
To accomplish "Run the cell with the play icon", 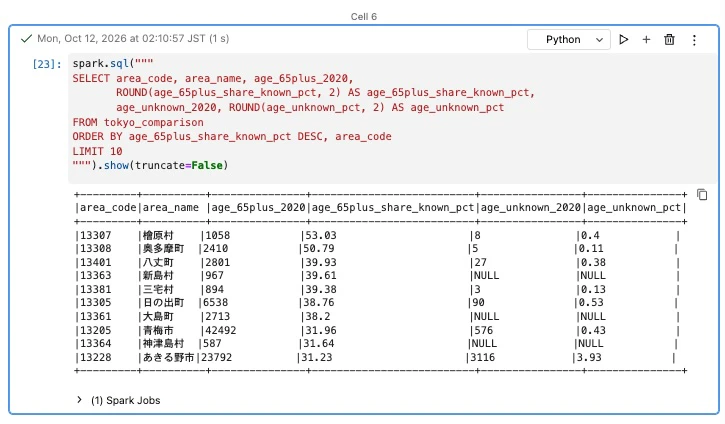I will tap(623, 39).
